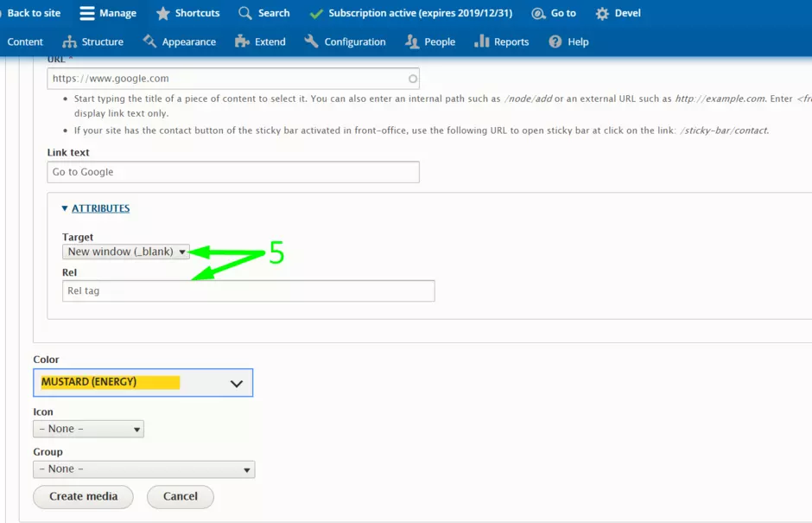Click into the Rel tag field
This screenshot has width=812, height=523.
[248, 291]
